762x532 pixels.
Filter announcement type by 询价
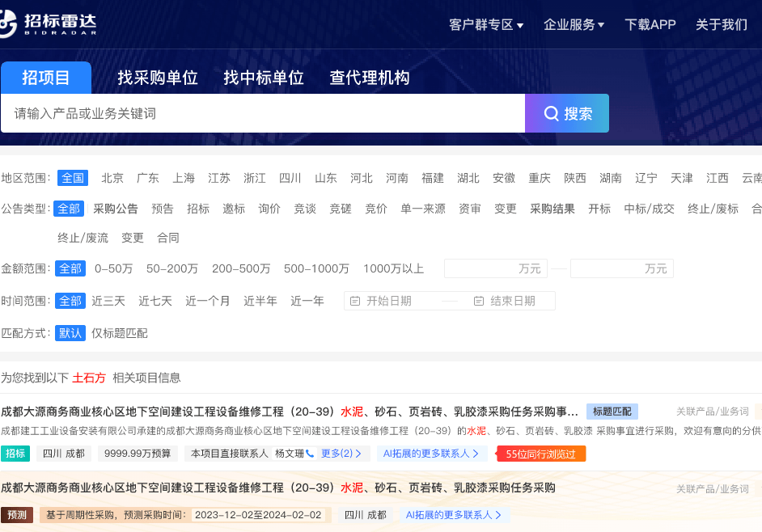(x=269, y=209)
